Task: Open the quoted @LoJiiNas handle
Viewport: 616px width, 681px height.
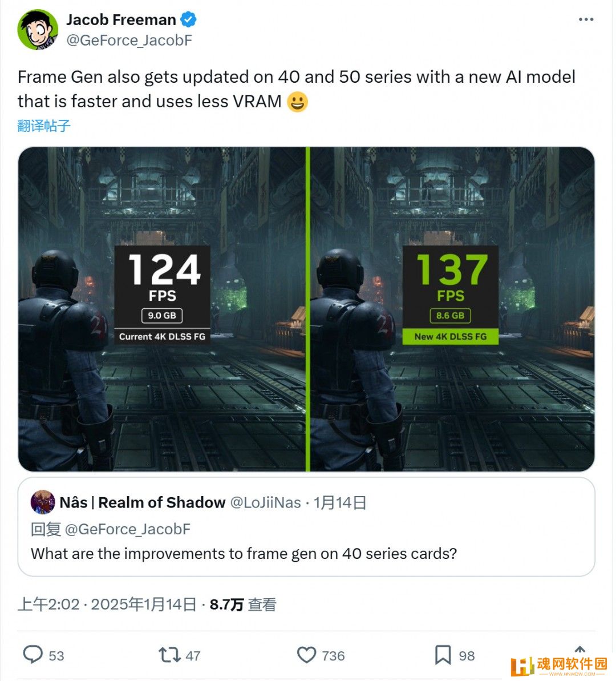Action: (265, 502)
